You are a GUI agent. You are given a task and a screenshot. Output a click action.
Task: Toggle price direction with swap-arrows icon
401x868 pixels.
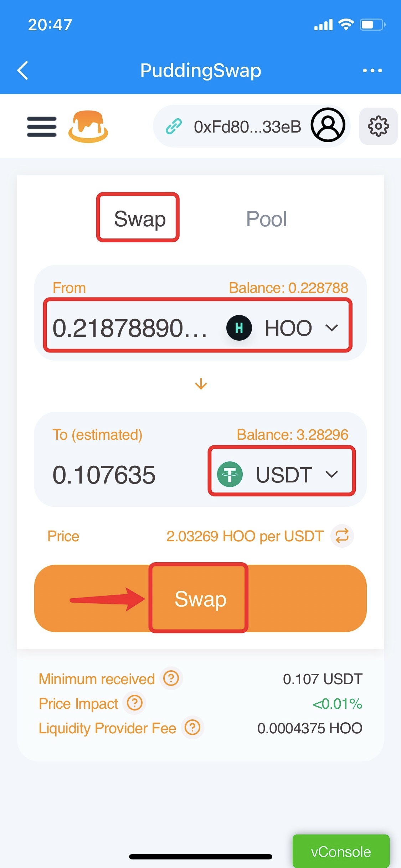click(342, 536)
